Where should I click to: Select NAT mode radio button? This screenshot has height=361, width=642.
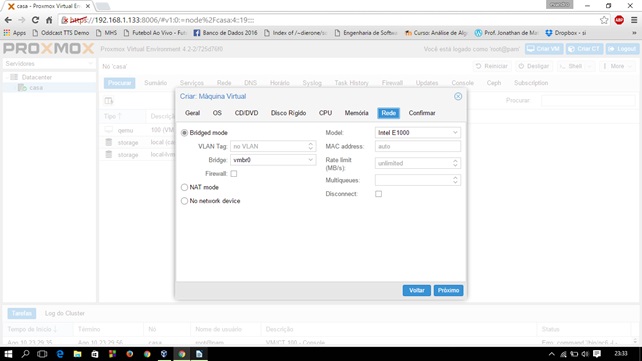184,187
